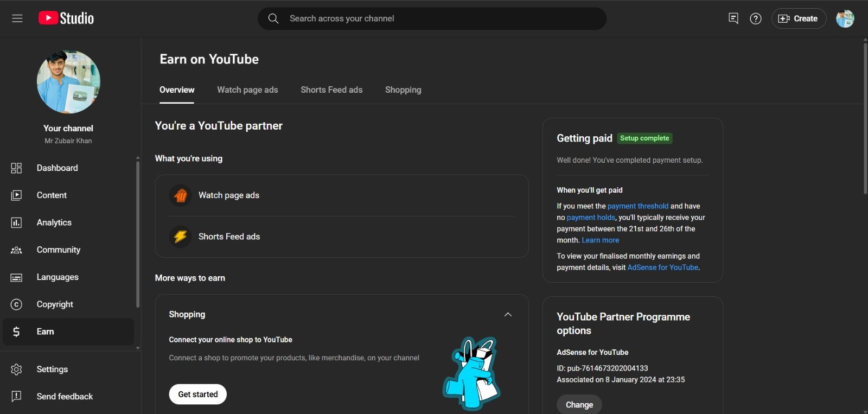The width and height of the screenshot is (868, 414).
Task: Open the channel profile picture in sidebar
Action: pos(68,82)
